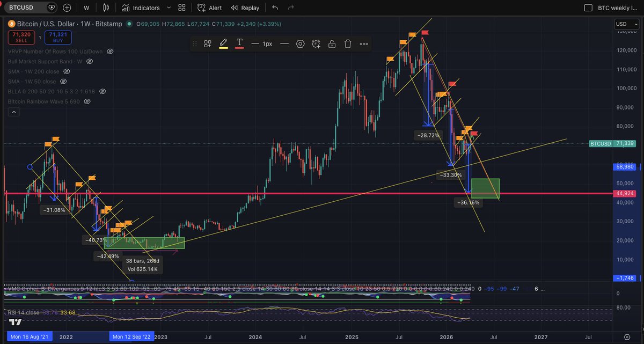Screen dimensions: 644x344
Task: Open the Indicators dialog
Action: click(x=140, y=8)
